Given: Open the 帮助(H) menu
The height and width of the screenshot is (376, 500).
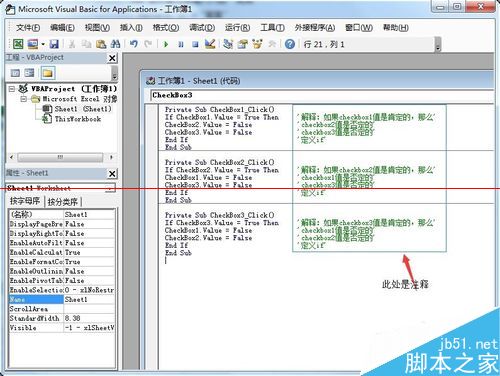Looking at the screenshot, I should coord(396,27).
